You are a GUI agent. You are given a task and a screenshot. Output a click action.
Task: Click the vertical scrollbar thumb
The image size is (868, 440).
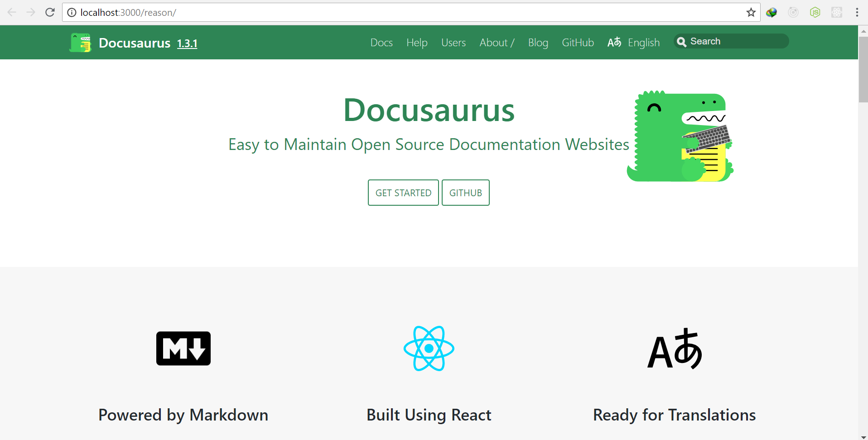pyautogui.click(x=863, y=69)
